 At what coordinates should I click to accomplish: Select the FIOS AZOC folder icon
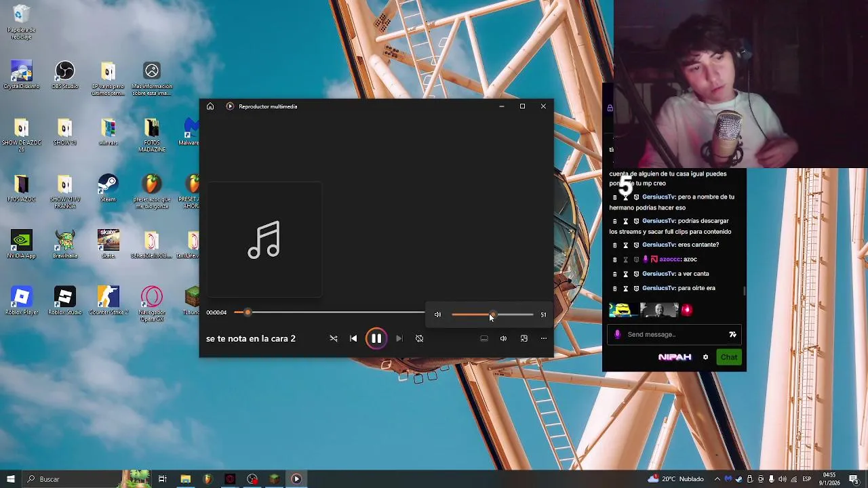[x=22, y=188]
